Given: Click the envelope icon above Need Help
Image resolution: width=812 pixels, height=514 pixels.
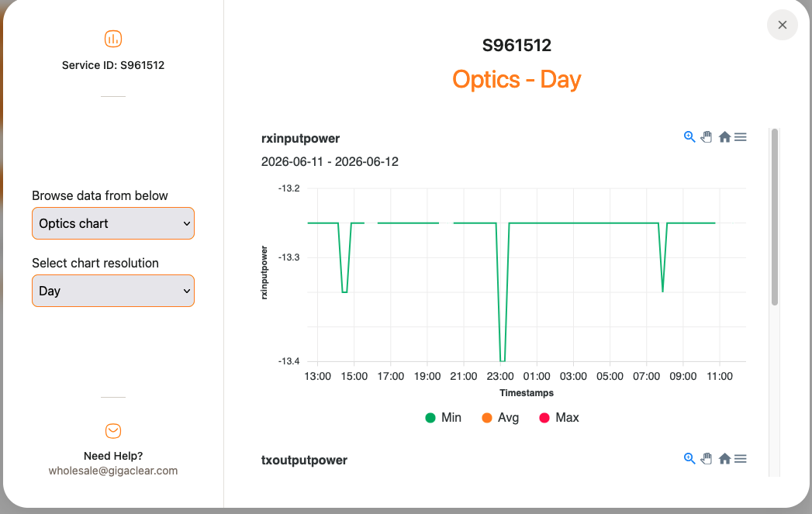Looking at the screenshot, I should click(113, 431).
